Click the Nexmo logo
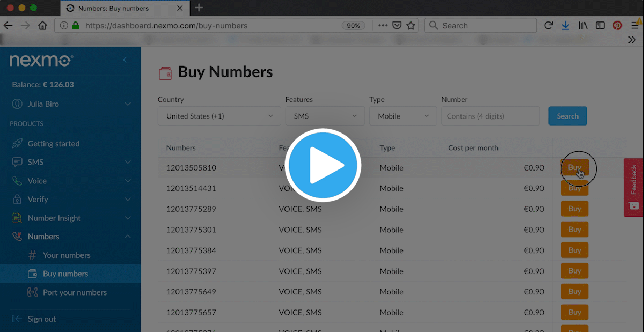Image resolution: width=644 pixels, height=332 pixels. coord(41,60)
